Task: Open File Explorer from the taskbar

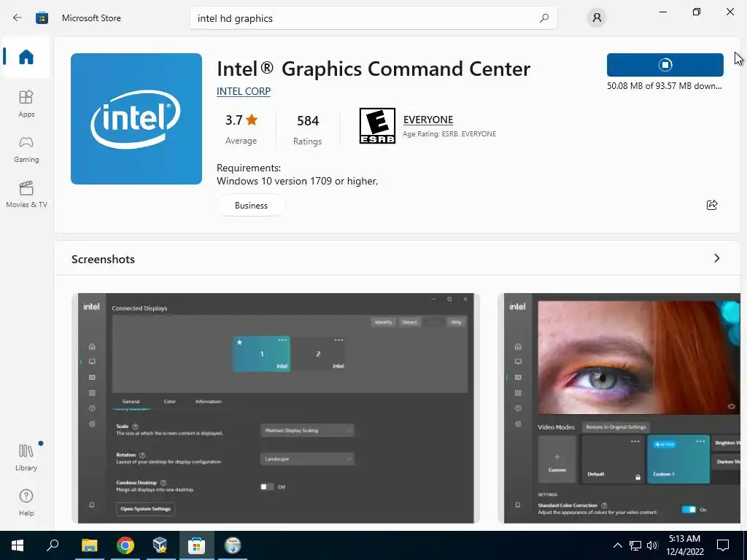Action: point(89,545)
